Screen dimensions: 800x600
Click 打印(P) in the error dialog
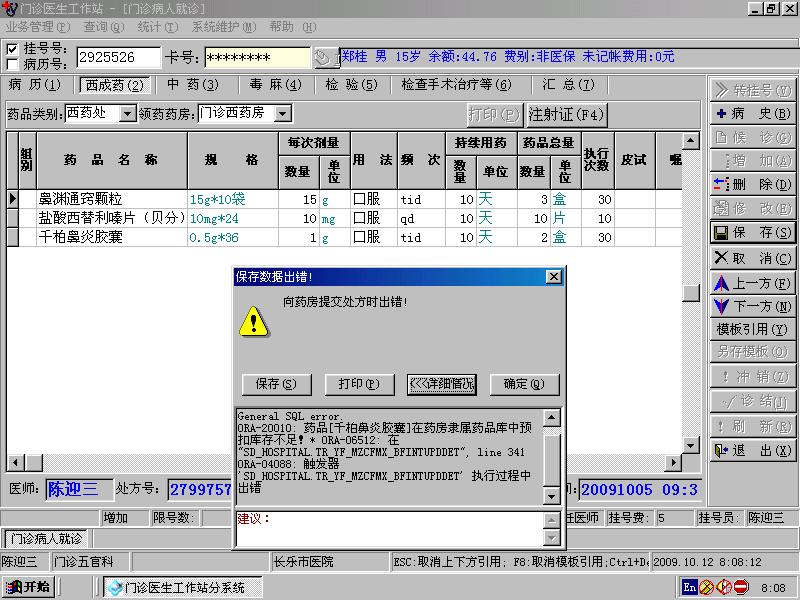(359, 384)
